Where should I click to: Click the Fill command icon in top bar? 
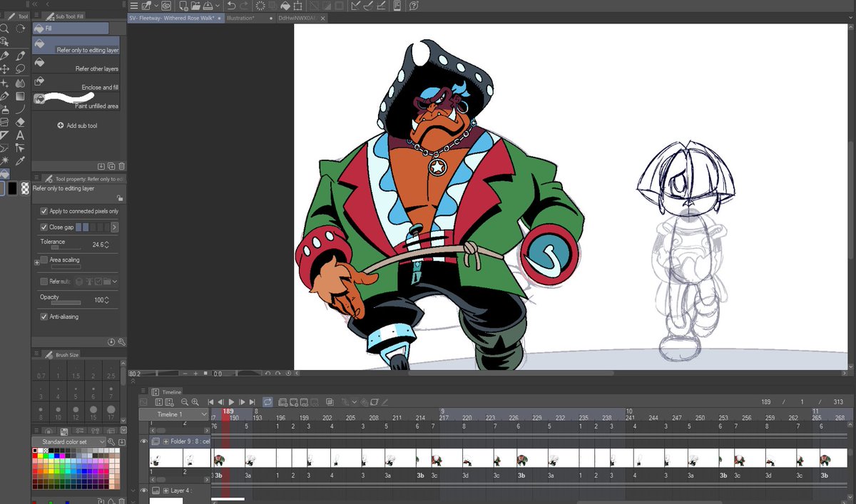coord(285,6)
